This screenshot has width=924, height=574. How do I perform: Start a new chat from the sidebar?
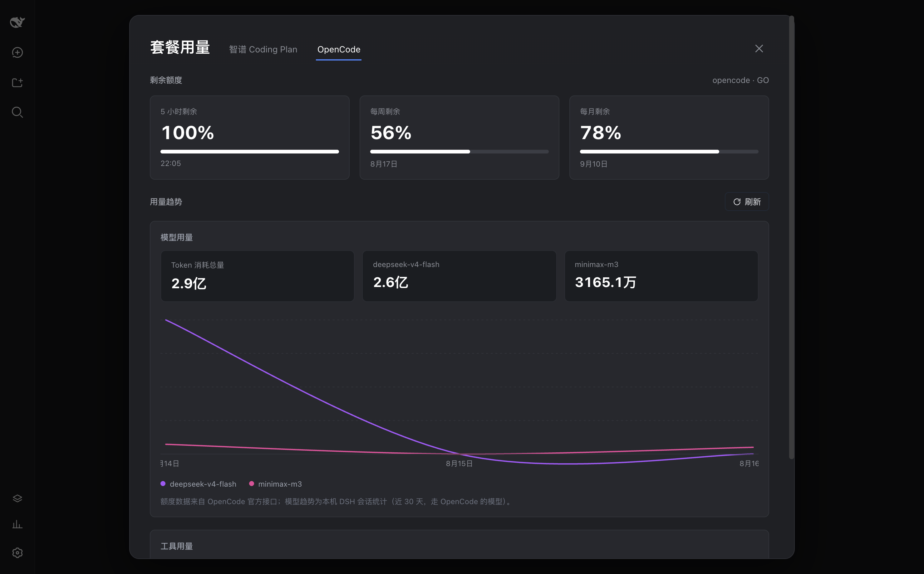pos(17,52)
